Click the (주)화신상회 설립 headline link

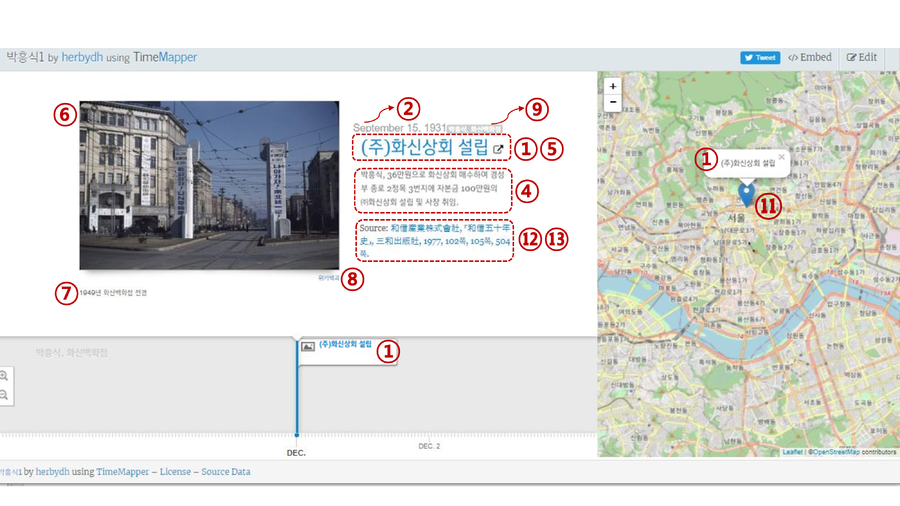pyautogui.click(x=424, y=147)
